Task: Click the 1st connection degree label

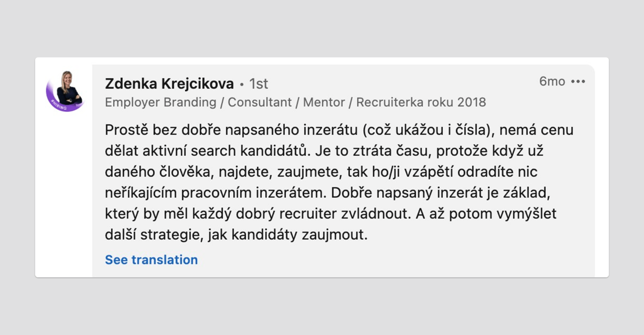Action: 259,84
